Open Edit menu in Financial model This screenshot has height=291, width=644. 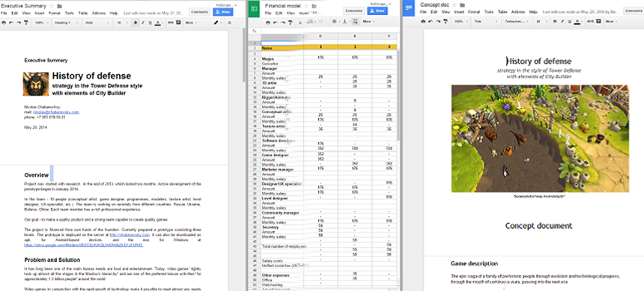(279, 13)
